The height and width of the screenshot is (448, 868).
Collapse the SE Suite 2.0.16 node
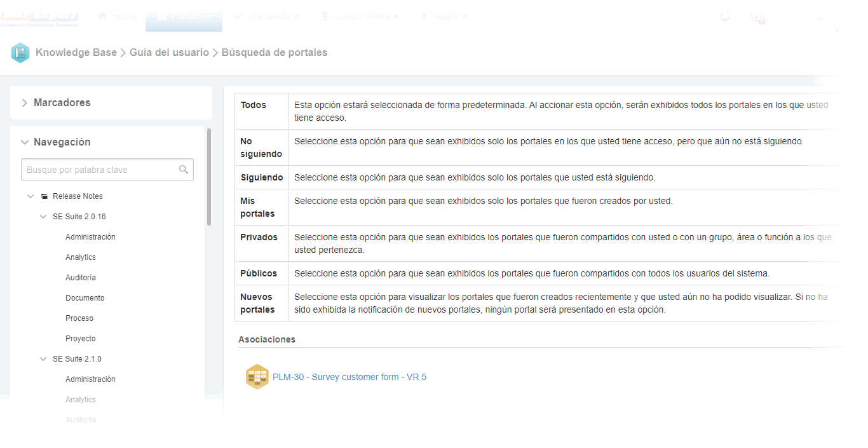43,217
